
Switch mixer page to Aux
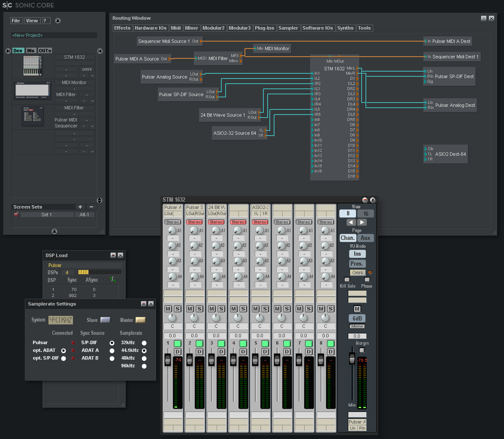point(365,238)
